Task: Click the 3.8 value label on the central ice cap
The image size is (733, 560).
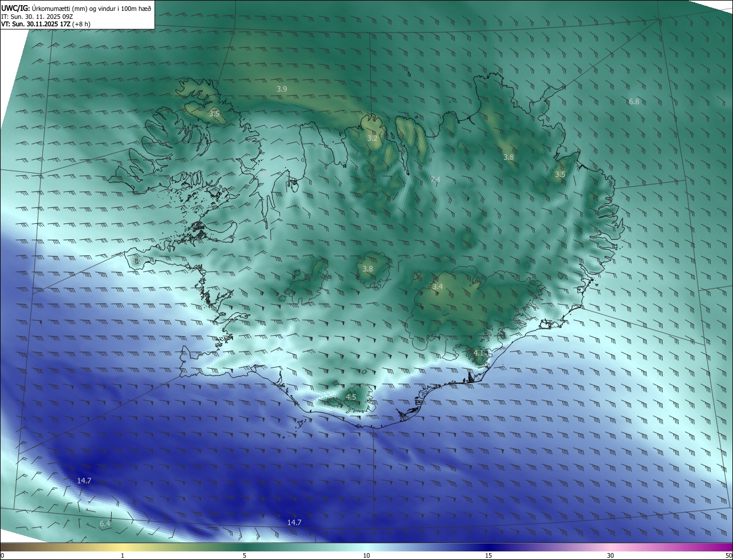Action: point(368,269)
